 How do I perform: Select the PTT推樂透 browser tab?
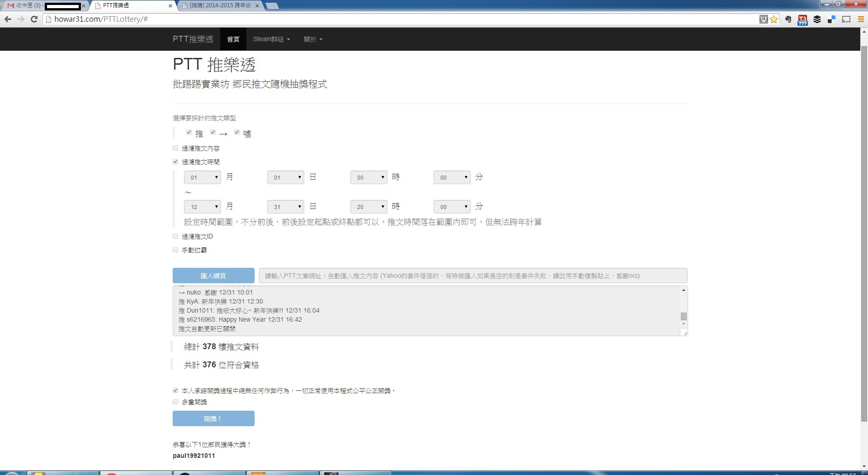(x=133, y=5)
